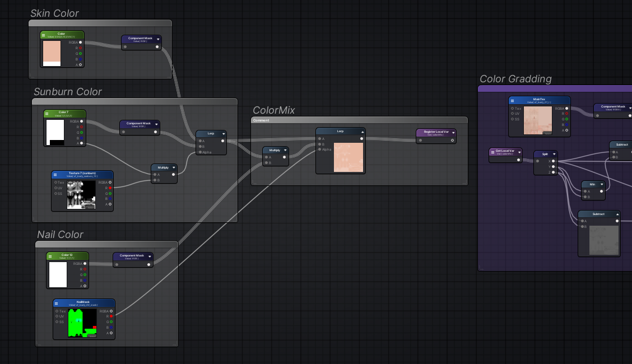Click SS input port of MainTex node

point(512,119)
